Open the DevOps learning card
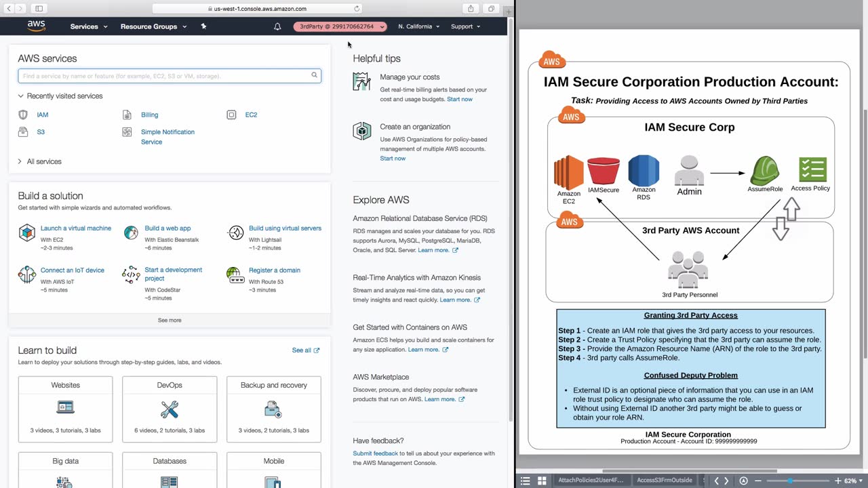Screen dimensions: 868x488 pyautogui.click(x=170, y=409)
